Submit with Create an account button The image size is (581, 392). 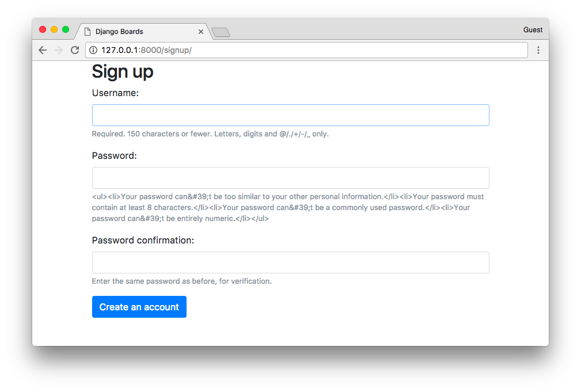point(139,307)
